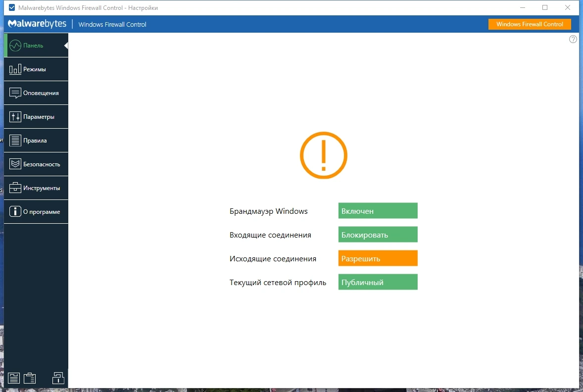Go to Оповещения notifications section
The image size is (583, 392).
(36, 93)
